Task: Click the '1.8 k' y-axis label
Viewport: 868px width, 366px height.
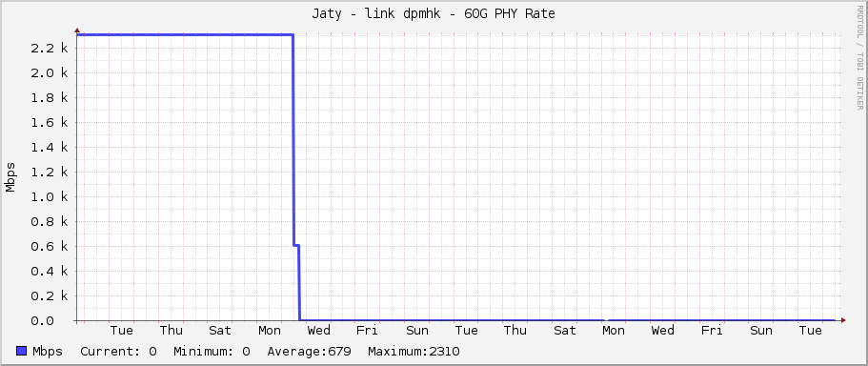Action: click(50, 98)
